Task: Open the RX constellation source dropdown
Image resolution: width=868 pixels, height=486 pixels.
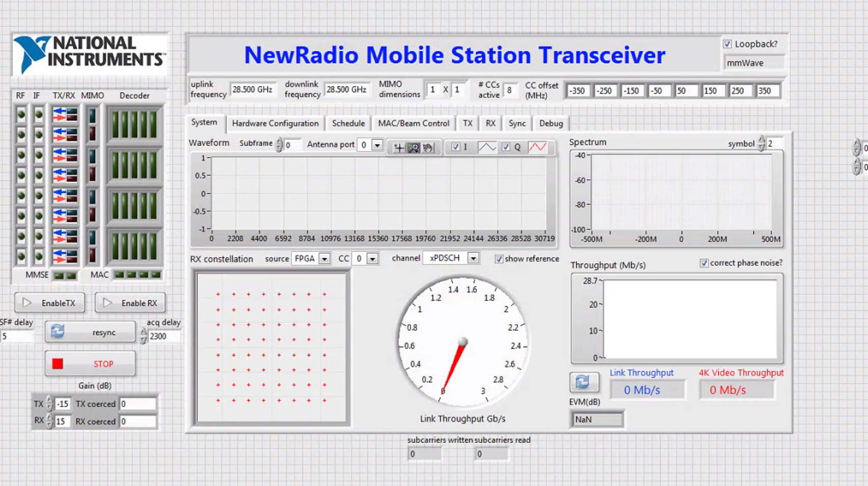Action: 324,259
